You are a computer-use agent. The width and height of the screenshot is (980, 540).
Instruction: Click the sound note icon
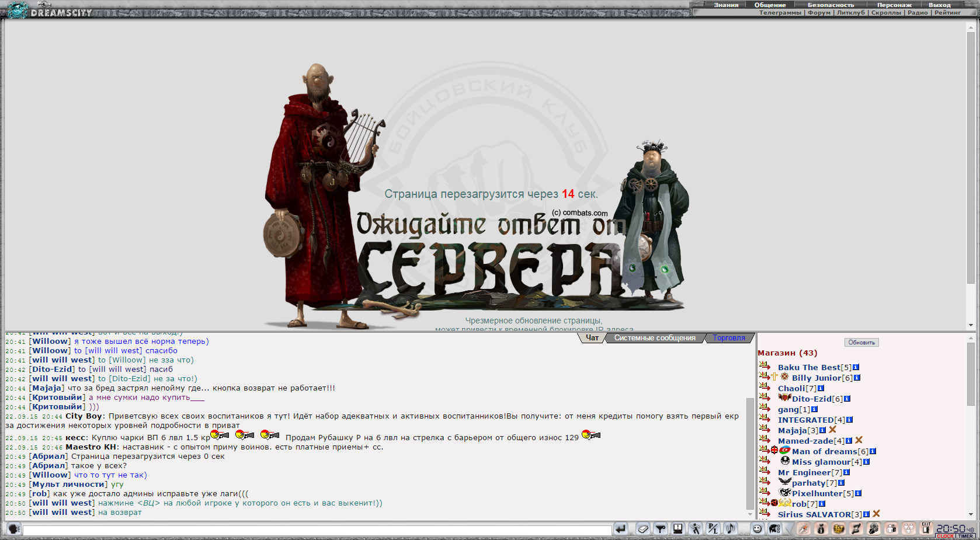730,529
